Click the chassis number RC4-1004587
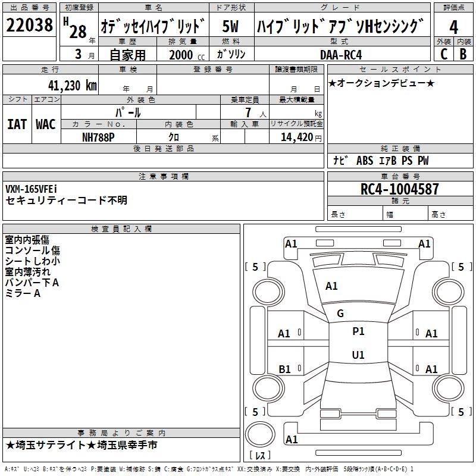The width and height of the screenshot is (476, 476). [399, 189]
